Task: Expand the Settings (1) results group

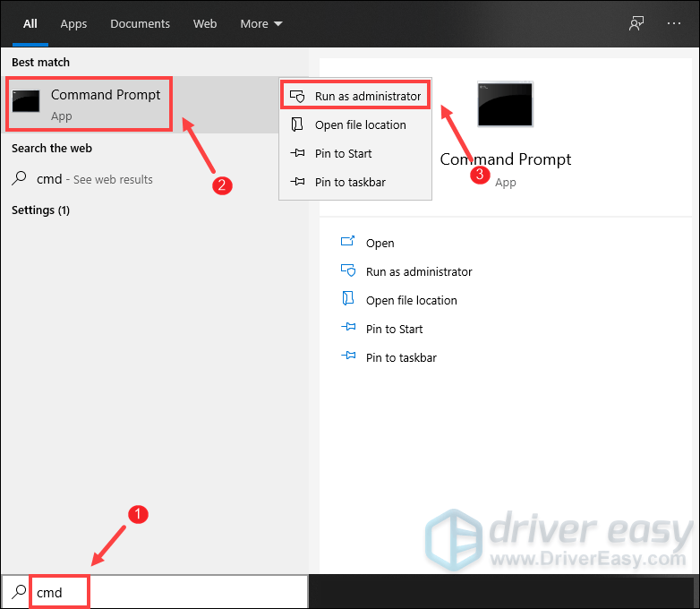Action: coord(40,210)
